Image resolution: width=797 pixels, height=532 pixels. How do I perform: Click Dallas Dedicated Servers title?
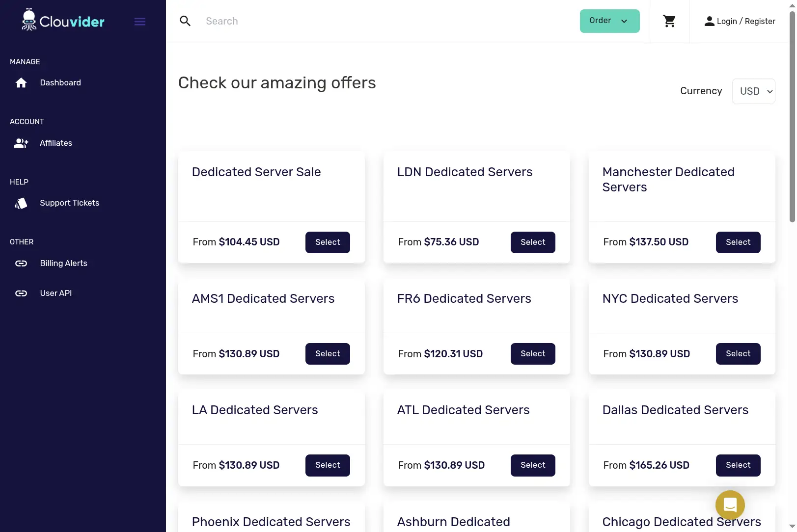coord(675,410)
